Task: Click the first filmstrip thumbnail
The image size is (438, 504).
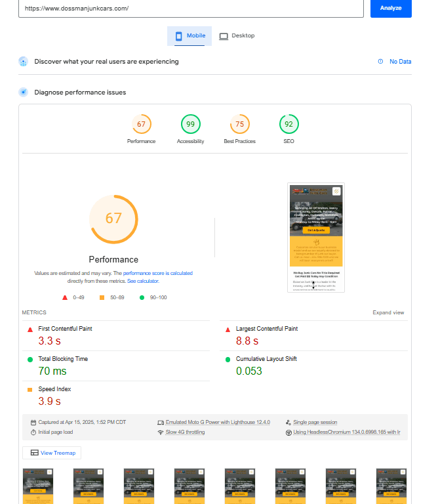Action: [38, 486]
